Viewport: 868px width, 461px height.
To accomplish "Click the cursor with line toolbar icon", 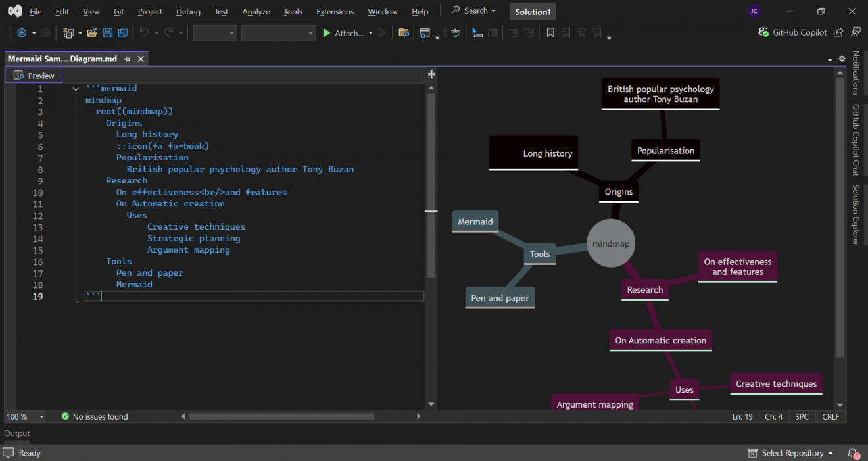I will point(477,33).
